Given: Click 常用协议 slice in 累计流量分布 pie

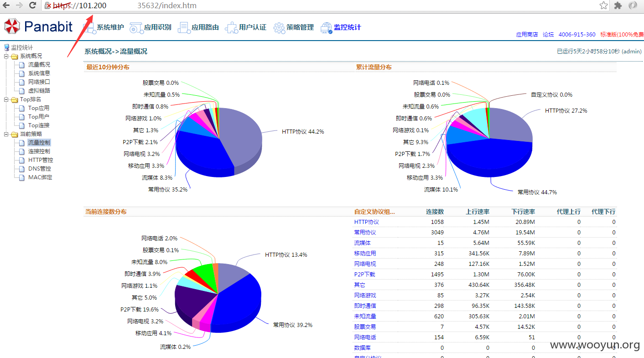Looking at the screenshot, I should 490,157.
